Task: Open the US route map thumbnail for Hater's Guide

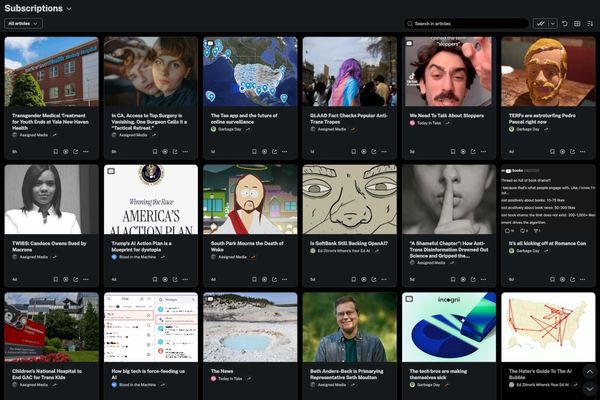Action: [548, 327]
